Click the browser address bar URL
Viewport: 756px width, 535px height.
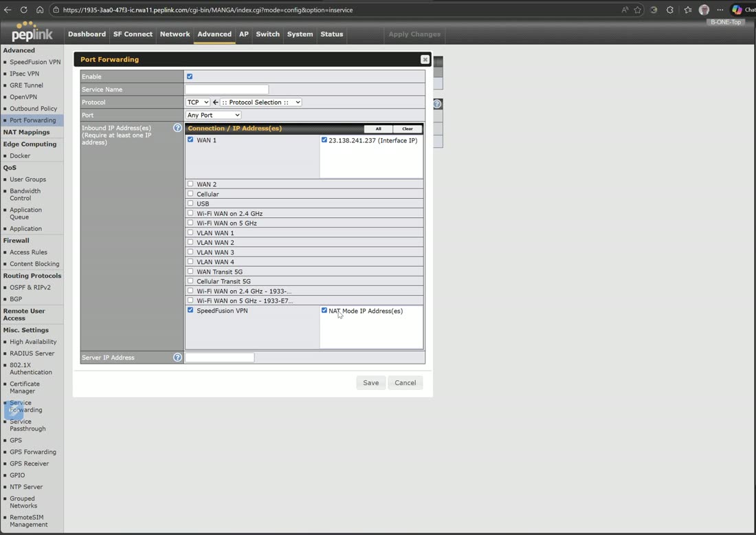208,10
